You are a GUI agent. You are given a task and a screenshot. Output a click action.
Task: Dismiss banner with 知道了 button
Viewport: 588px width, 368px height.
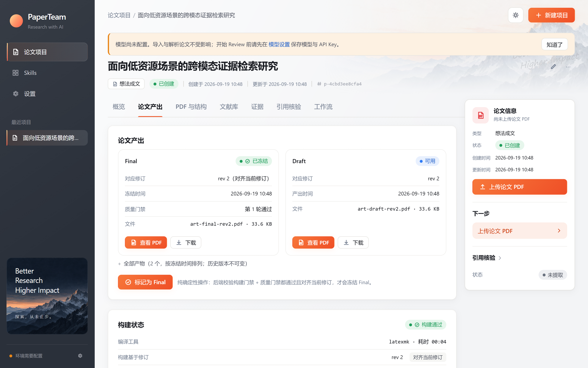(x=554, y=44)
